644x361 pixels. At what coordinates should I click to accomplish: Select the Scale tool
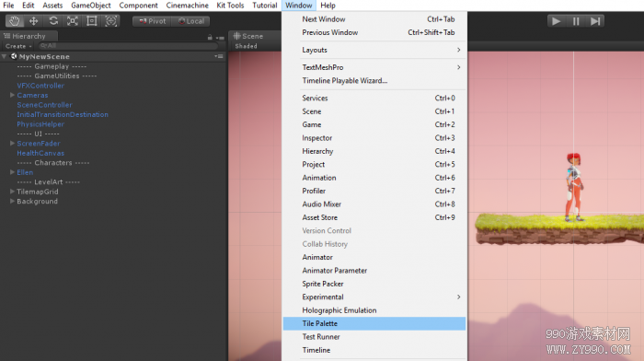pyautogui.click(x=73, y=21)
